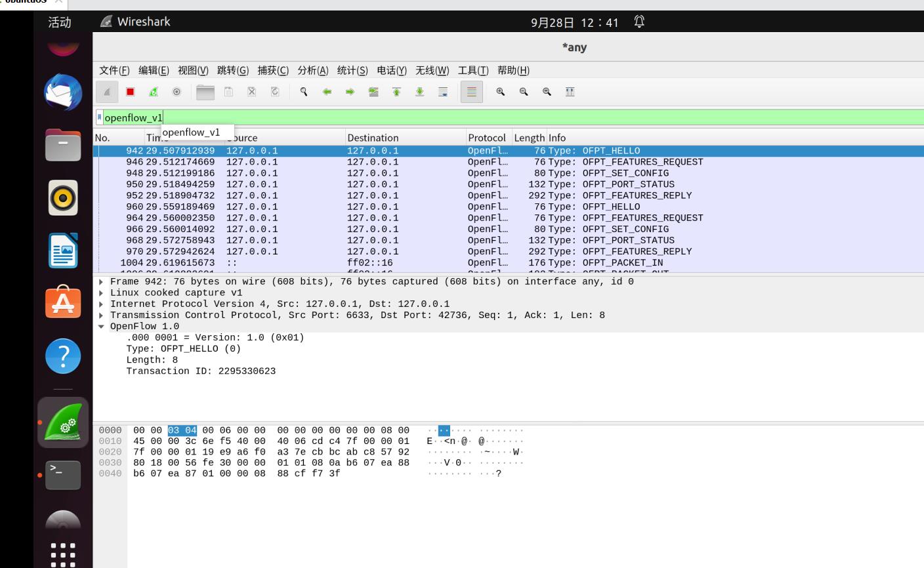Screen dimensions: 924x568
Task: Open Find Packet with the magnifier icon
Action: coord(304,92)
